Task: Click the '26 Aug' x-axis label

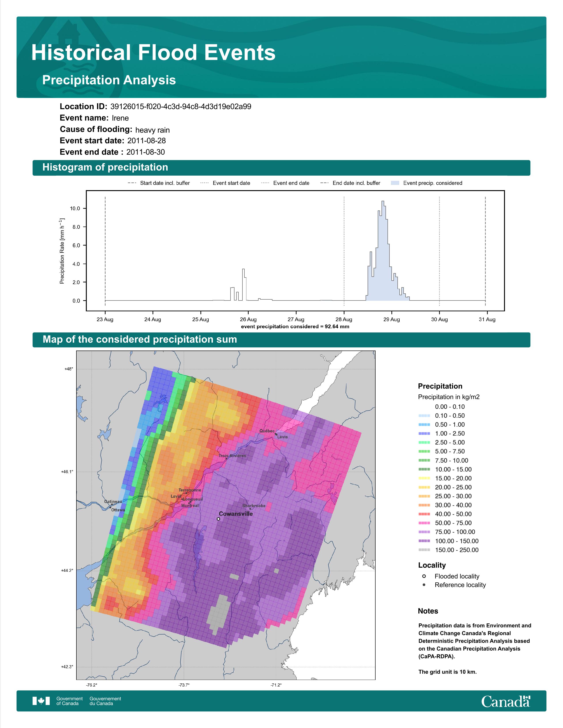Action: [x=248, y=319]
